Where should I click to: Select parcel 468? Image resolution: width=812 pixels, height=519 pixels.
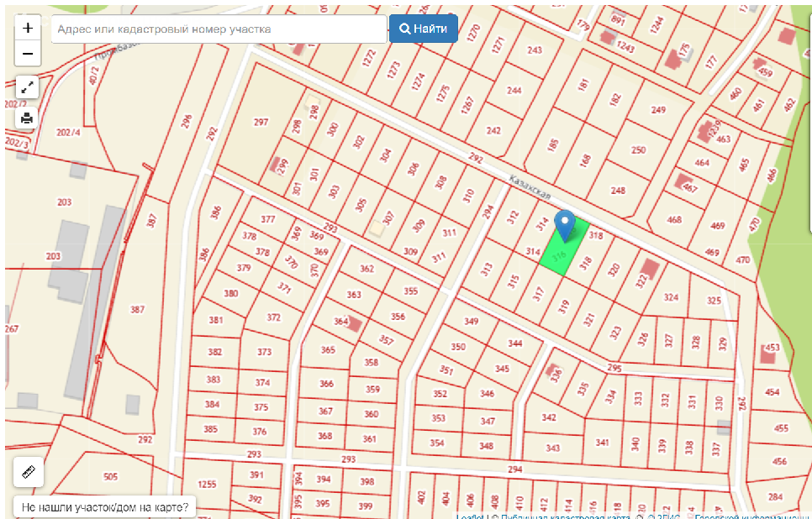(x=674, y=220)
